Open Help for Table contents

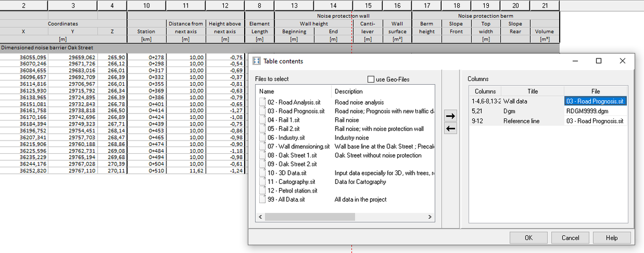(611, 237)
